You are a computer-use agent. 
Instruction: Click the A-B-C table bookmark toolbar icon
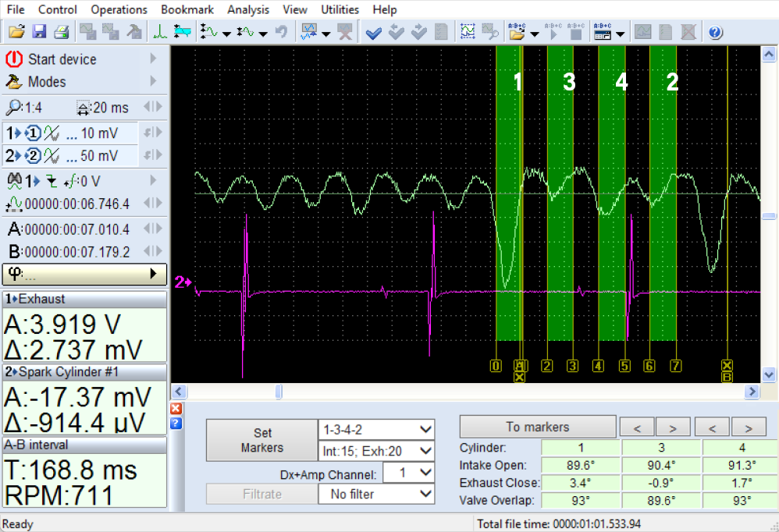602,32
